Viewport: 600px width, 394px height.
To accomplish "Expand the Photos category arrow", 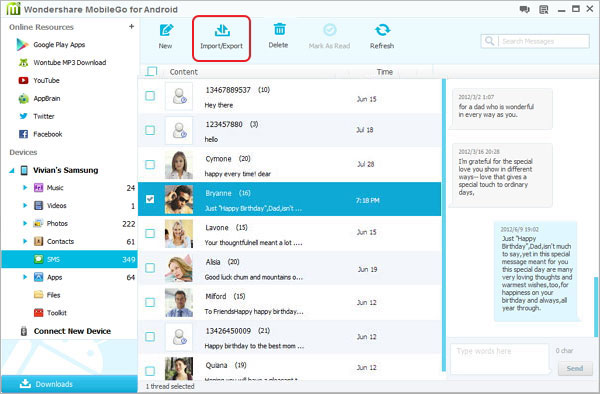I will tap(25, 223).
